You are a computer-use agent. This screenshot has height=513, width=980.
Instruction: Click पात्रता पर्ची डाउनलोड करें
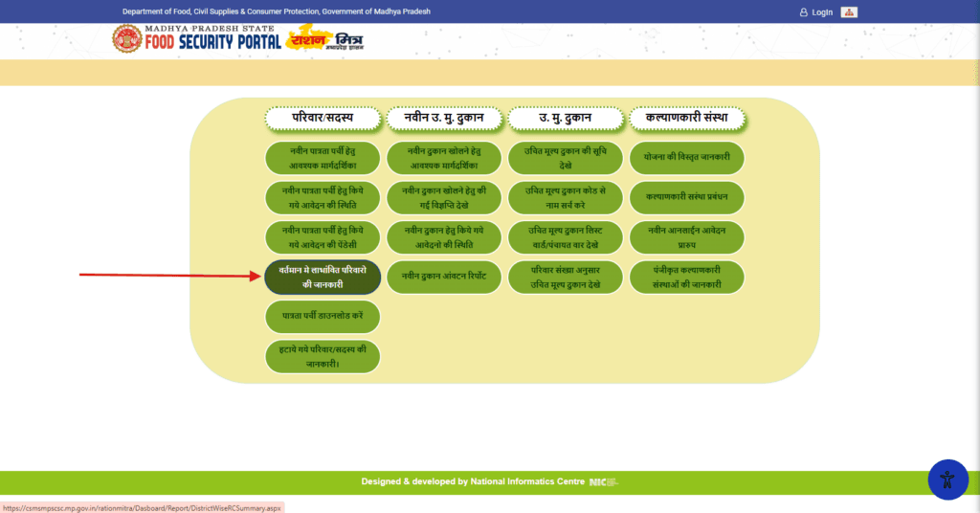(323, 316)
